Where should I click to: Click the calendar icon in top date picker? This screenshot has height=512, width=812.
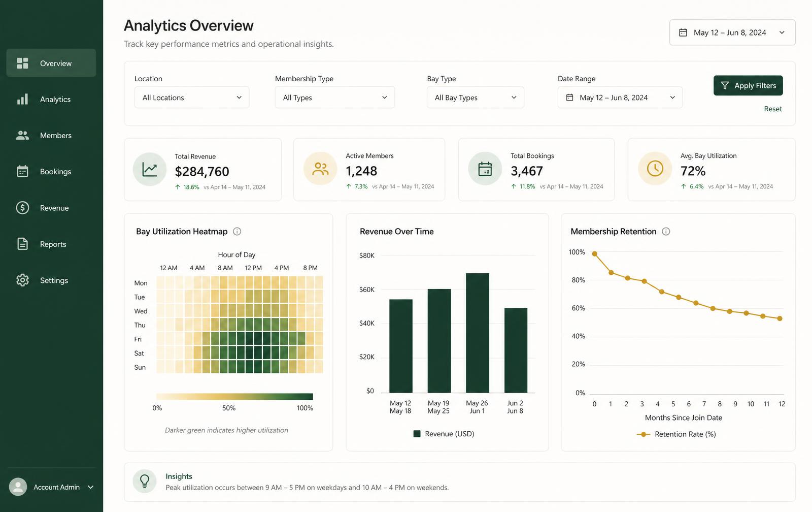(x=683, y=33)
